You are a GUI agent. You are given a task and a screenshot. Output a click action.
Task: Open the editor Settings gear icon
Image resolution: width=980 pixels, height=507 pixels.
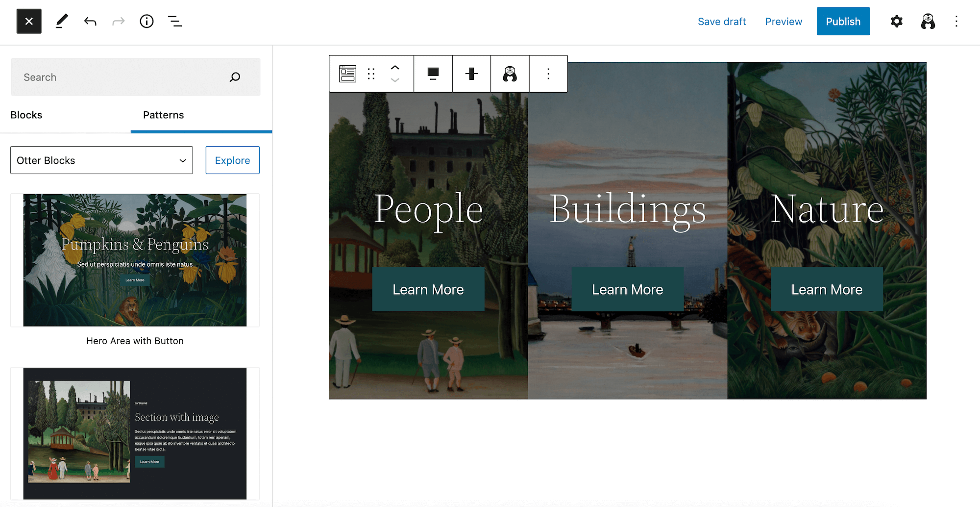[896, 21]
